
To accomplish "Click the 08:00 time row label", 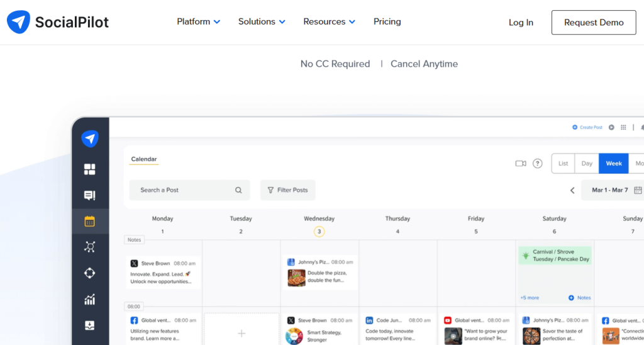I will tap(134, 307).
